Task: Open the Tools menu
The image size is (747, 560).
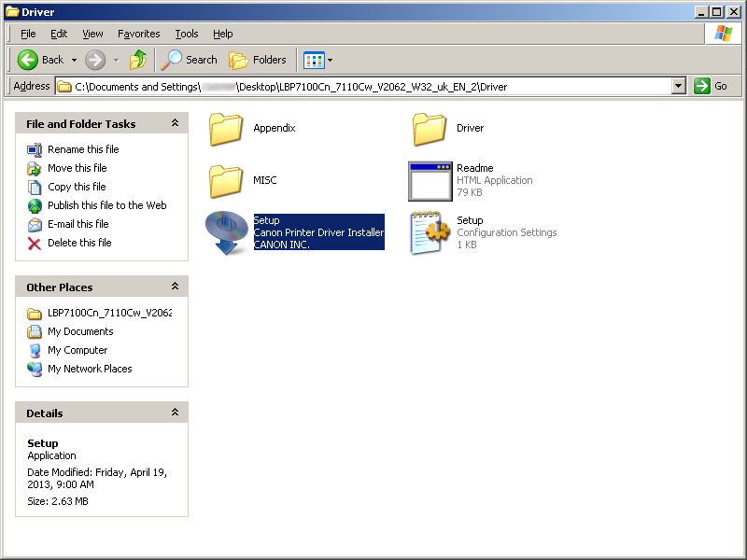Action: [x=187, y=34]
